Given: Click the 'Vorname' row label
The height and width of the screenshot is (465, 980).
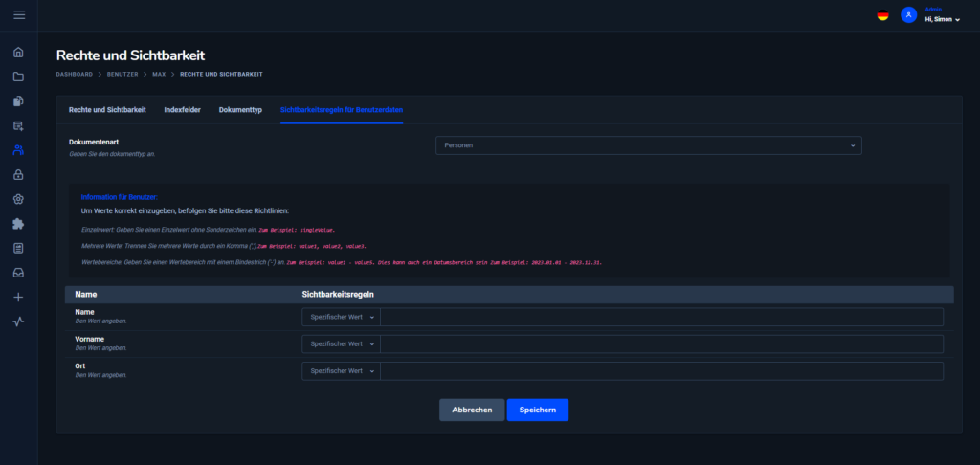Looking at the screenshot, I should click(89, 339).
